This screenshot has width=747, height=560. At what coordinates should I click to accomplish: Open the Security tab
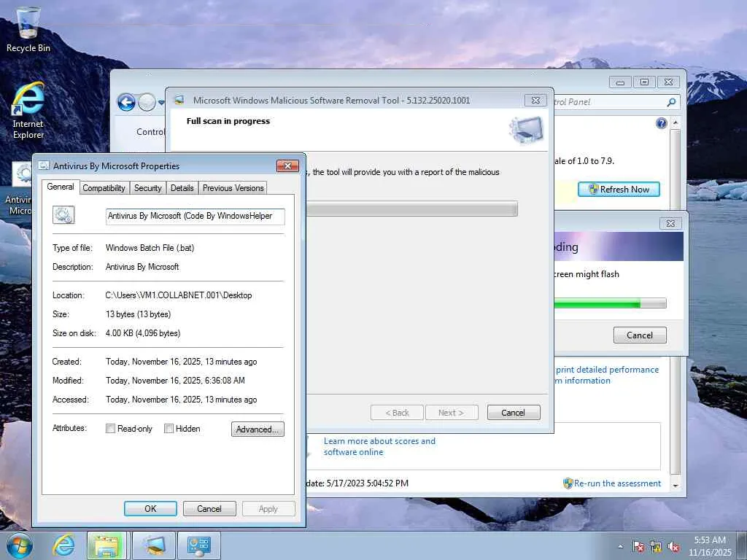click(x=147, y=188)
